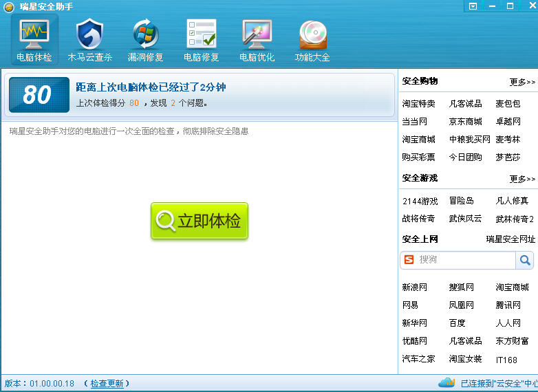Open the 武林传奇2 game link
Viewport: 538px width, 392px height.
tap(515, 219)
